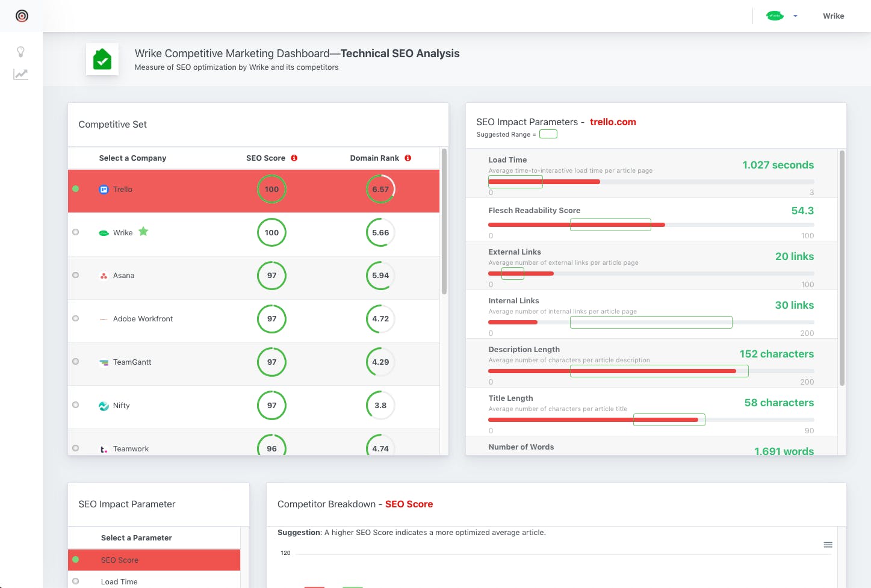
Task: Open the target logo home icon
Action: 22,16
